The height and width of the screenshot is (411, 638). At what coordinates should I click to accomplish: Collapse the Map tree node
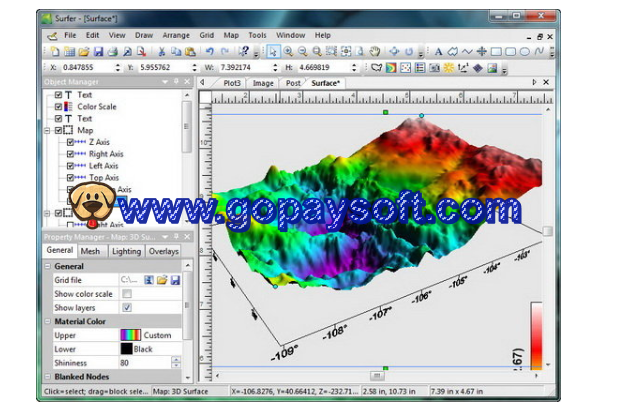[x=48, y=130]
